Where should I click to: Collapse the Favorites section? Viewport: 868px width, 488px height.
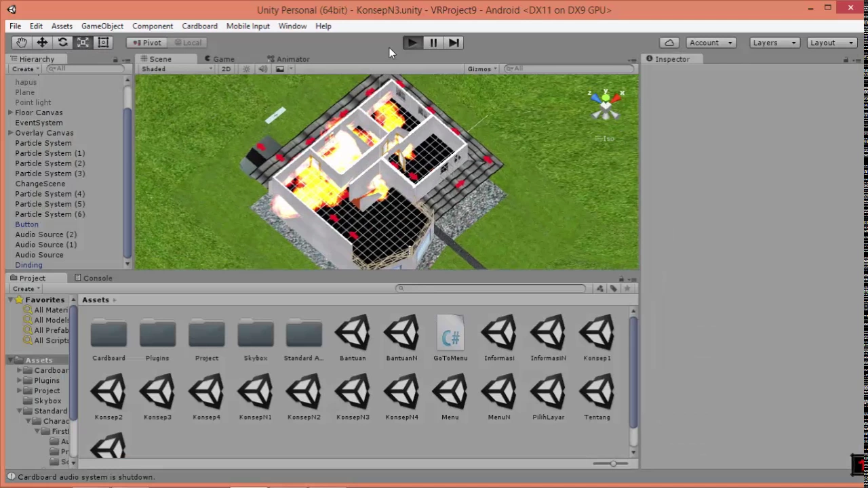pos(11,300)
